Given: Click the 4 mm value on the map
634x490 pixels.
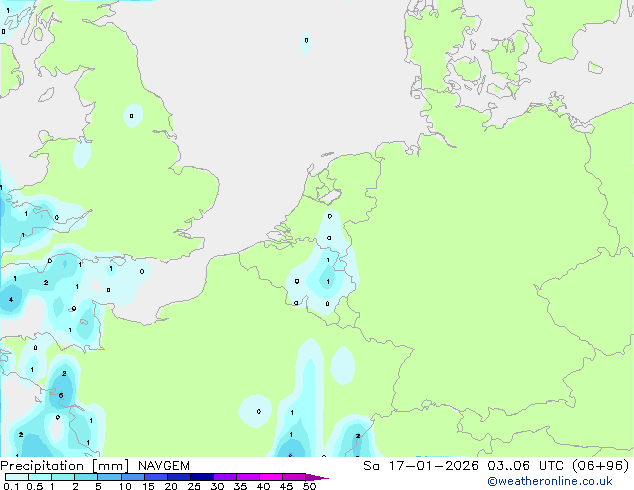Looking at the screenshot, I should [x=11, y=300].
